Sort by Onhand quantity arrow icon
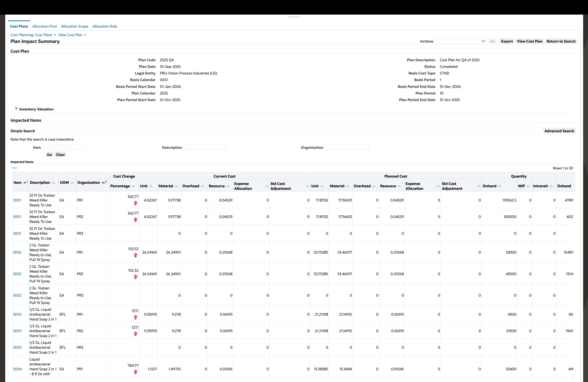The image size is (588, 382). coord(500,186)
